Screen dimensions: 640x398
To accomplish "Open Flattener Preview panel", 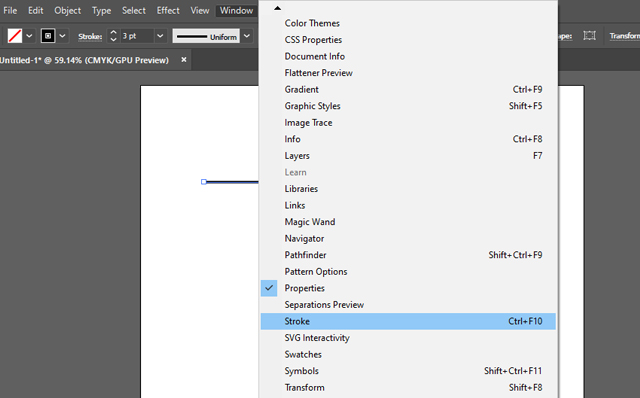I will click(408, 73).
